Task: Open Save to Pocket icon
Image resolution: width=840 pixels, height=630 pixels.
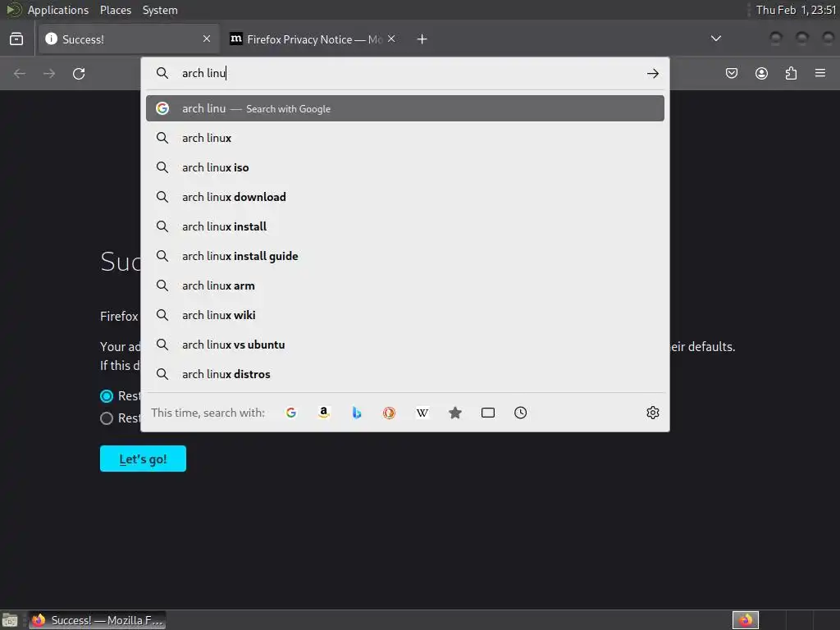Action: point(731,73)
